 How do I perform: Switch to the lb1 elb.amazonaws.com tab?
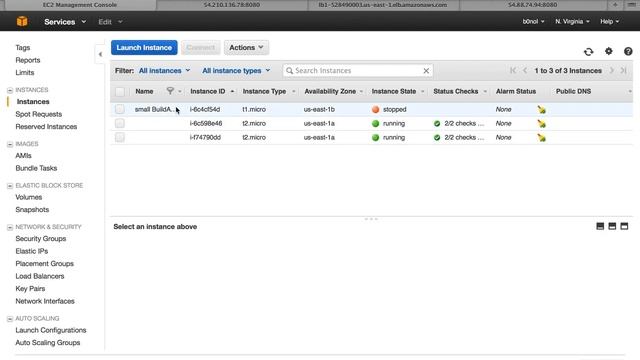tap(383, 5)
